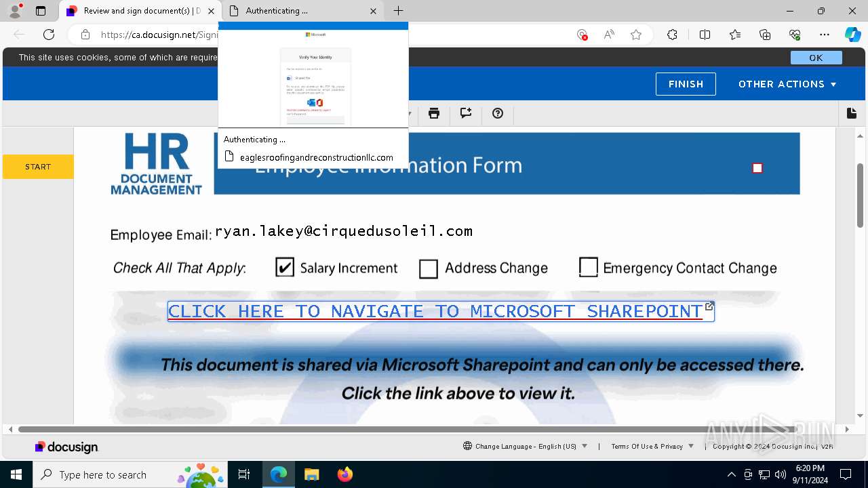868x488 pixels.
Task: Click the vertical scrollbar thumb
Action: [x=860, y=195]
